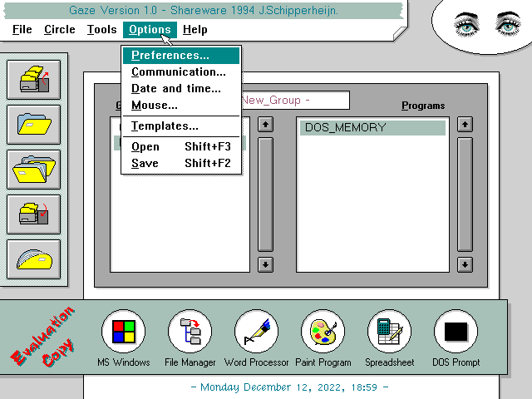Click the groups list scroll up arrow
Viewport: 532px width, 399px height.
265,125
